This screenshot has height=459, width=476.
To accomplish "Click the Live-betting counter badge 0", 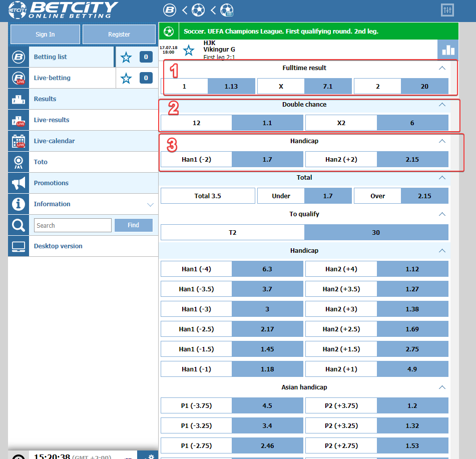I will pyautogui.click(x=146, y=78).
